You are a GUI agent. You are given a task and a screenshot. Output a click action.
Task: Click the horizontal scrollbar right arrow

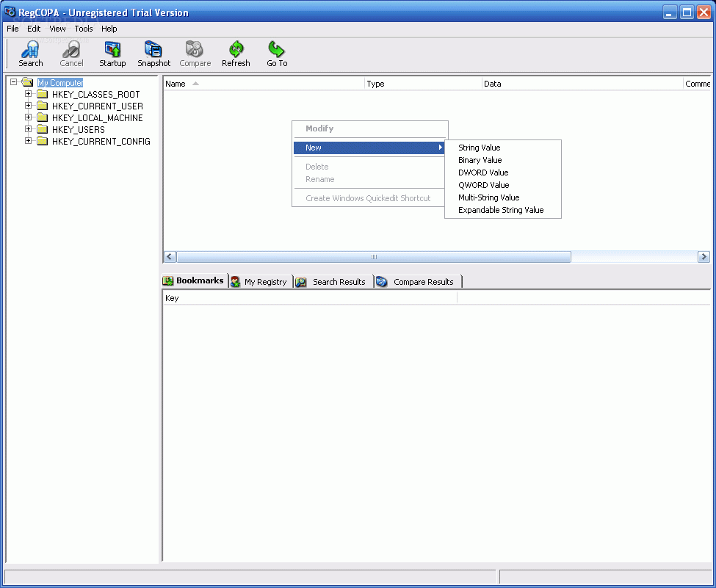[704, 257]
